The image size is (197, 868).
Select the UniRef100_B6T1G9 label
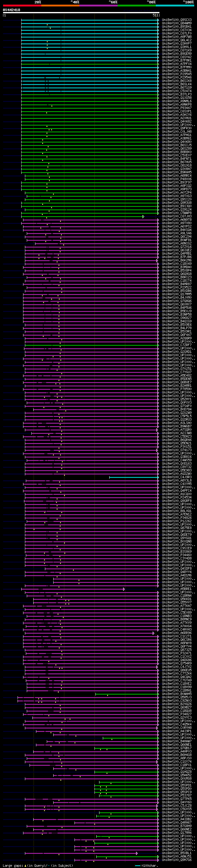[x=177, y=88]
